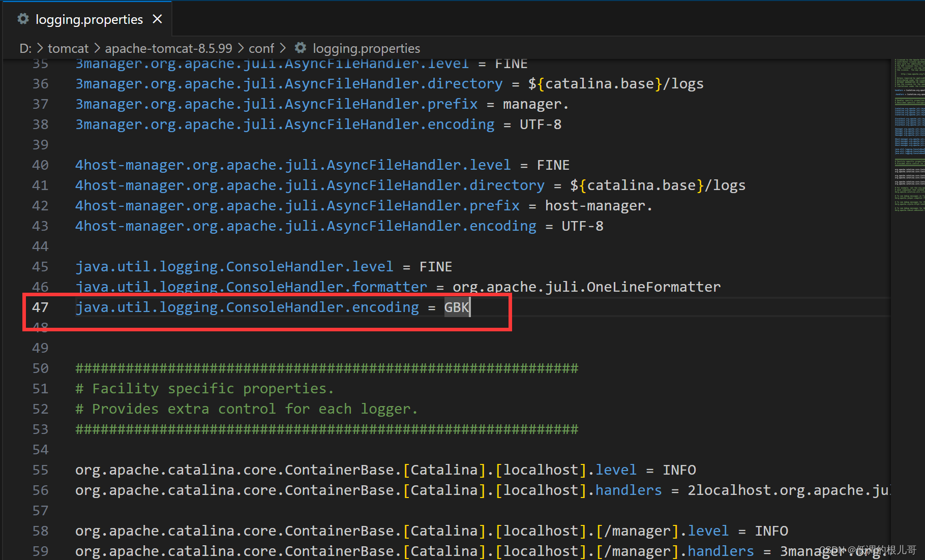Click line number 50 in gutter

pyautogui.click(x=40, y=368)
